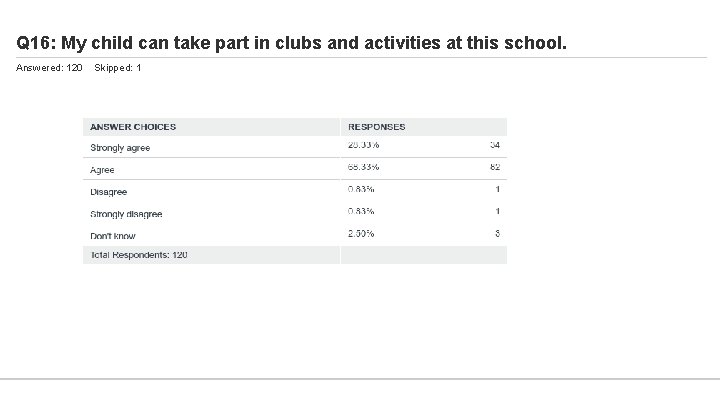This screenshot has height=405, width=720.
Task: Select the 'Don't know' row label
Action: pyautogui.click(x=113, y=236)
